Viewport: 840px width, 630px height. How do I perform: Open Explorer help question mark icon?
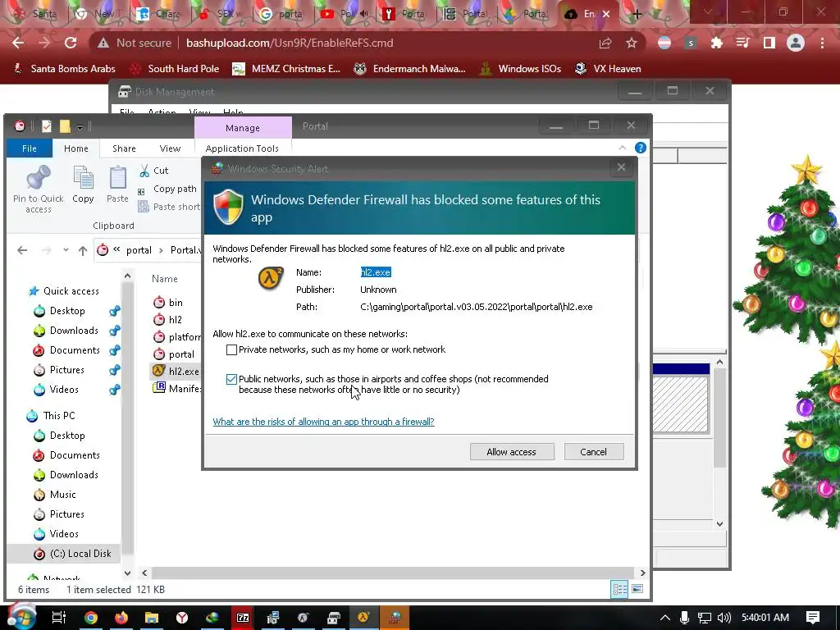tap(640, 148)
